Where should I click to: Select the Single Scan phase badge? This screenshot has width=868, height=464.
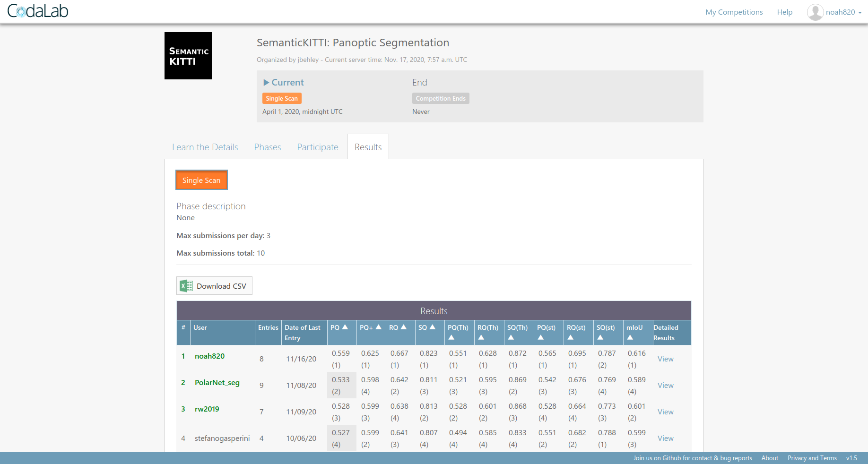pos(282,98)
